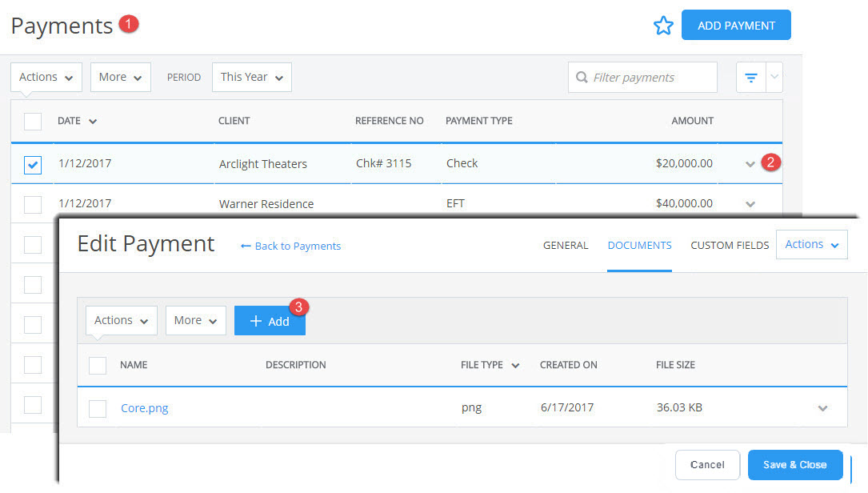Screen dimensions: 868x493
Task: Open the filter funnel icon in Payments toolbar
Action: [x=750, y=78]
